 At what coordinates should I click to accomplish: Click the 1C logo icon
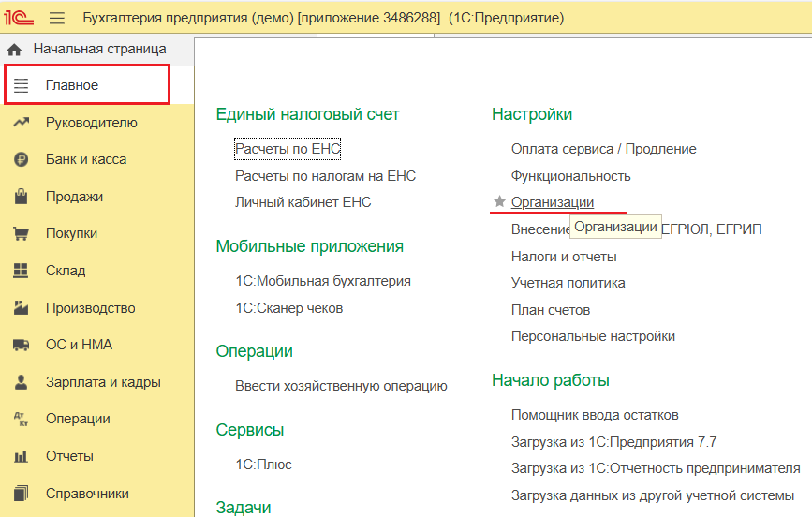(19, 18)
